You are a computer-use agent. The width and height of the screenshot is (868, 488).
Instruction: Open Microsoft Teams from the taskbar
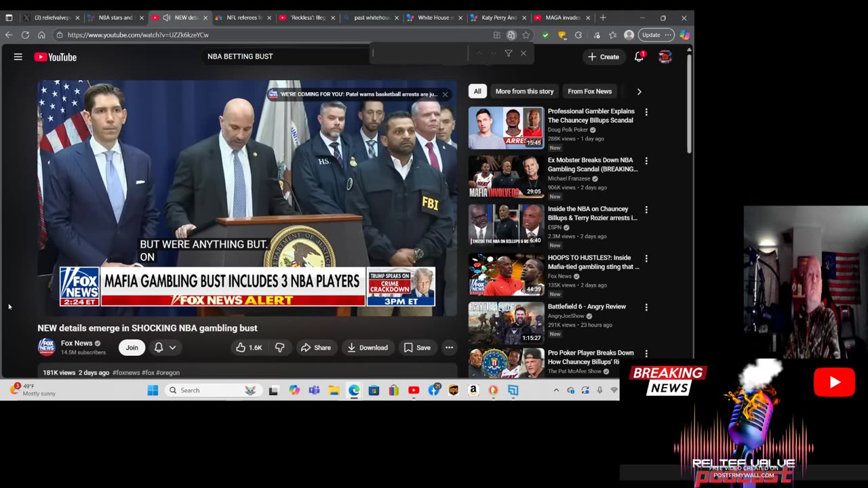click(314, 390)
